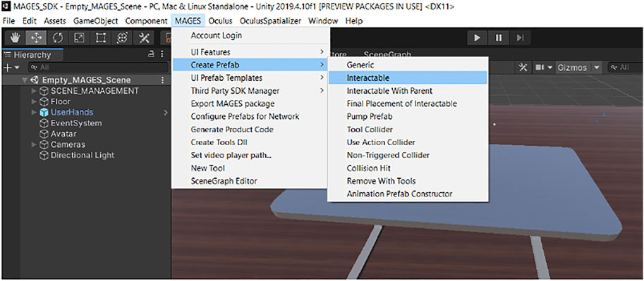
Task: Choose the Create Prefab menu entry
Action: tap(250, 65)
